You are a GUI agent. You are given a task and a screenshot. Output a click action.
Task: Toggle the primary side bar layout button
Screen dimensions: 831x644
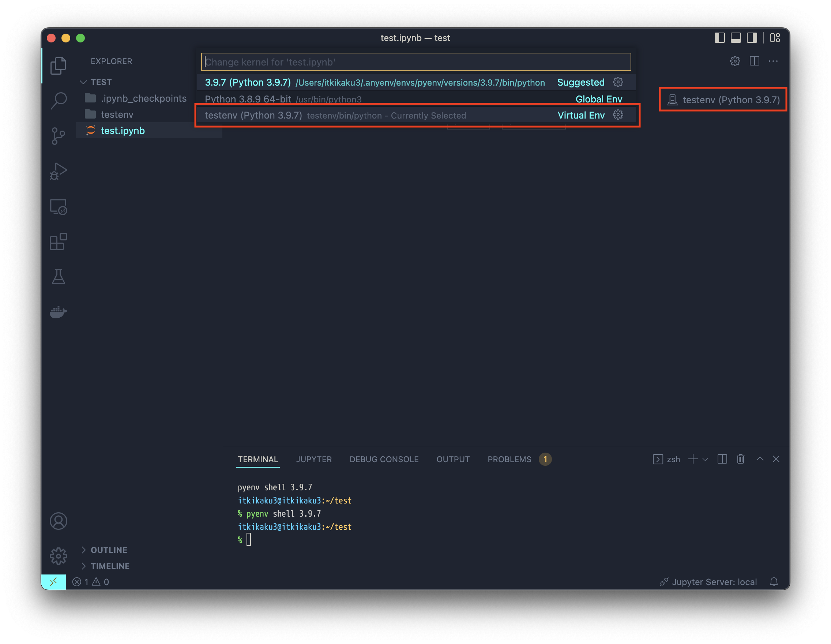pos(719,38)
